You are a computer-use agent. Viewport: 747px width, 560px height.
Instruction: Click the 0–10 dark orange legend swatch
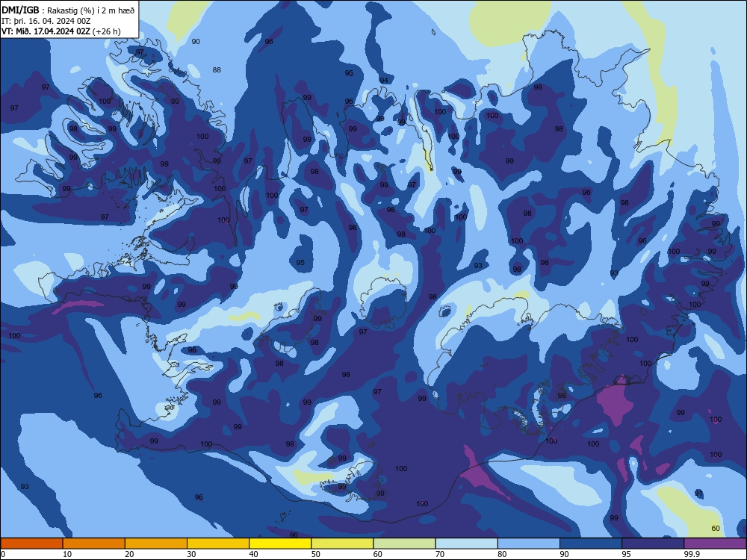pos(31,544)
